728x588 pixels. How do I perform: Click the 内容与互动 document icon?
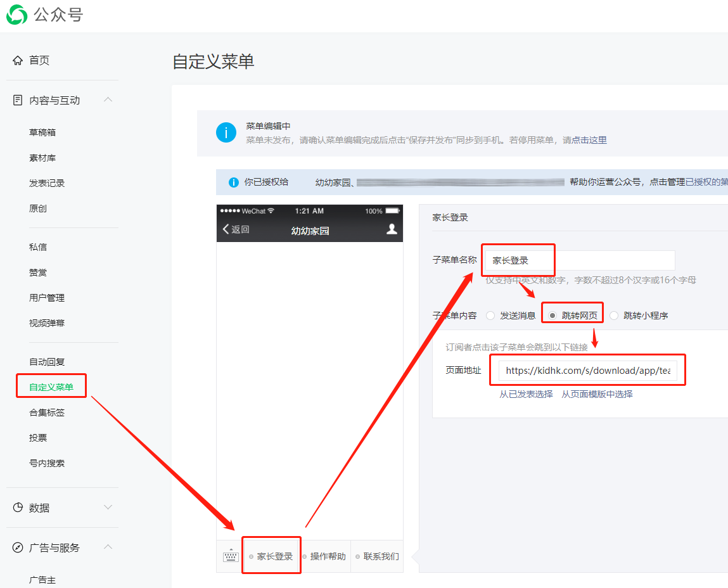point(18,100)
